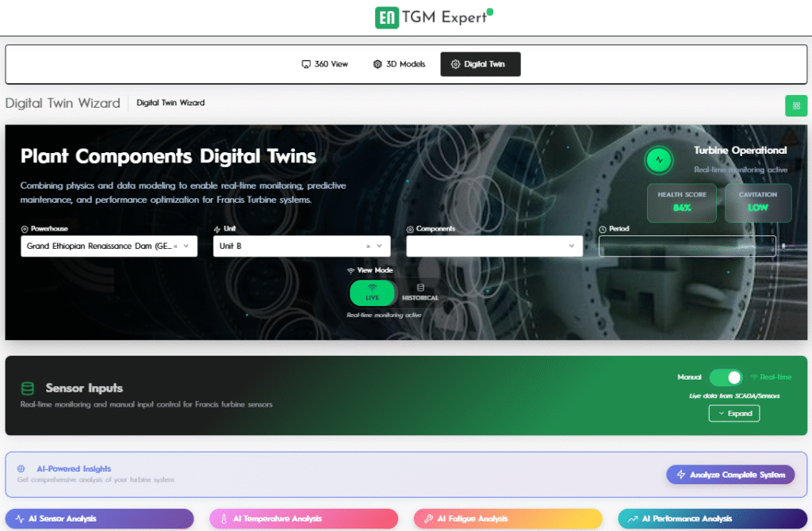The image size is (812, 531).
Task: Click the Cavitation LOW indicator badge
Action: (x=758, y=203)
